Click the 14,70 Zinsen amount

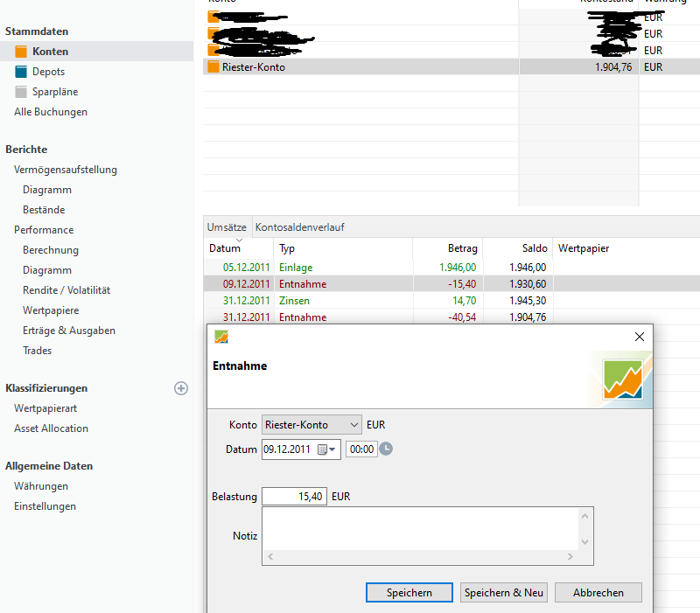465,301
